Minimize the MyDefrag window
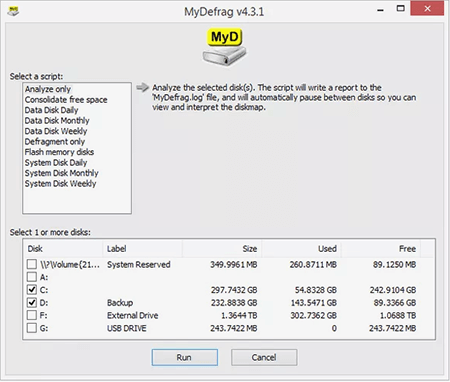 (380, 9)
